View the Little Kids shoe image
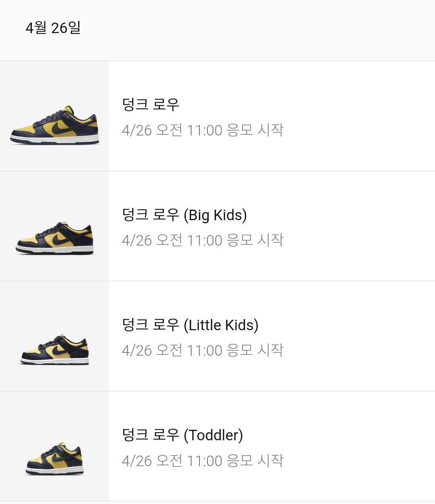 pyautogui.click(x=54, y=350)
